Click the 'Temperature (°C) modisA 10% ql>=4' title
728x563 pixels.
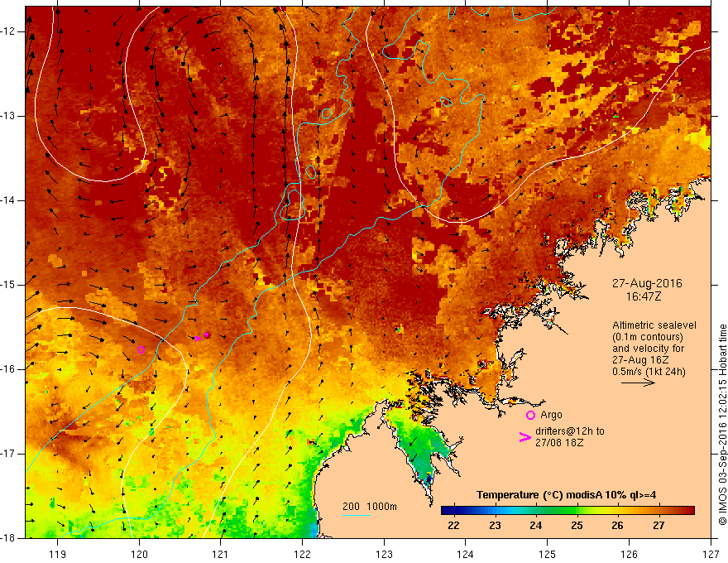(x=566, y=495)
